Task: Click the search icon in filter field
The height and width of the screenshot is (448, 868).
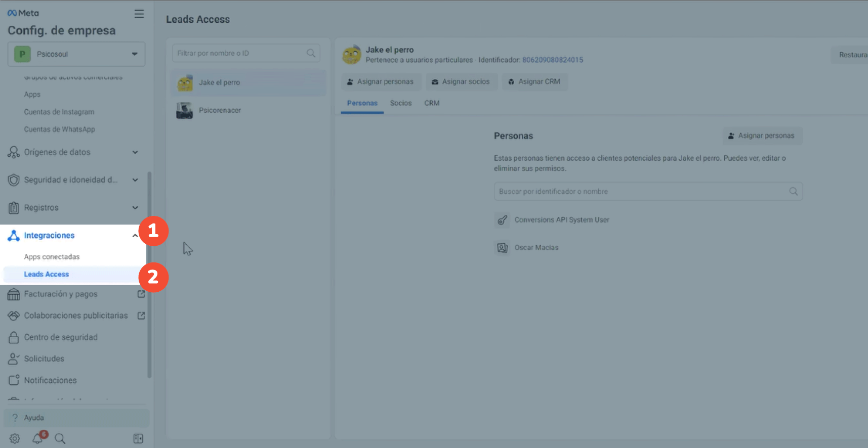Action: [x=311, y=53]
